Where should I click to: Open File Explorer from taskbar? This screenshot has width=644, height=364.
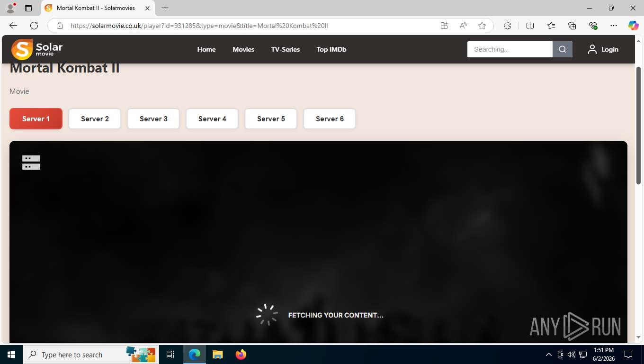[217, 355]
